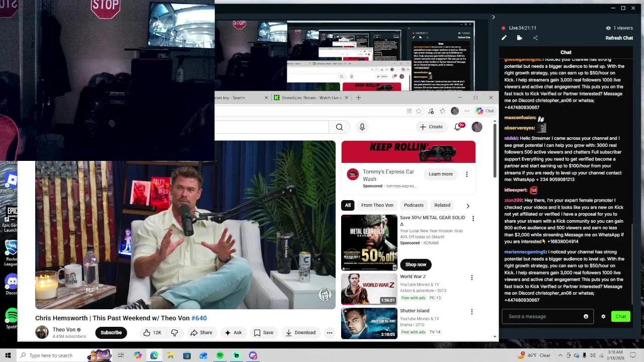Viewport: 644px width, 362px height.
Task: Open options for Metal Gear Solid ad
Action: coord(473,218)
